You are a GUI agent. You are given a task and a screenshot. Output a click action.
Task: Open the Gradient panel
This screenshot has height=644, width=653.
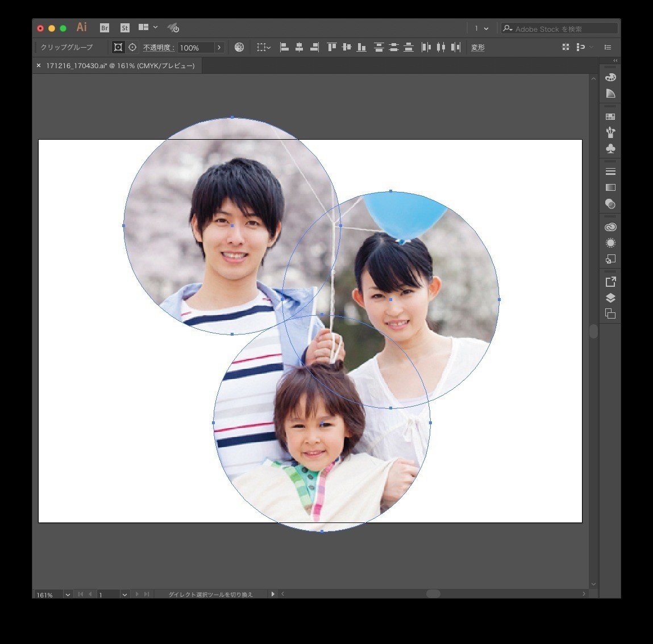coord(610,187)
